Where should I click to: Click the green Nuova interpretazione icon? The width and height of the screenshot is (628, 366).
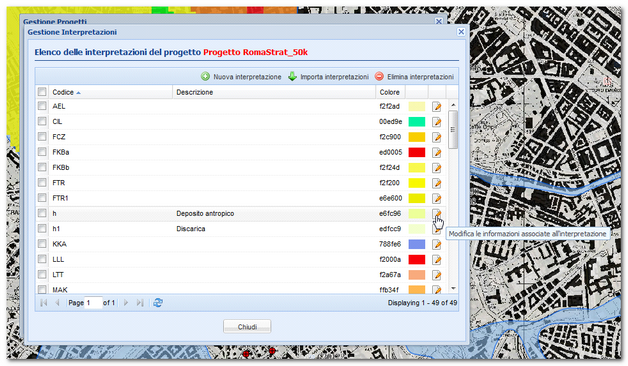(x=205, y=76)
